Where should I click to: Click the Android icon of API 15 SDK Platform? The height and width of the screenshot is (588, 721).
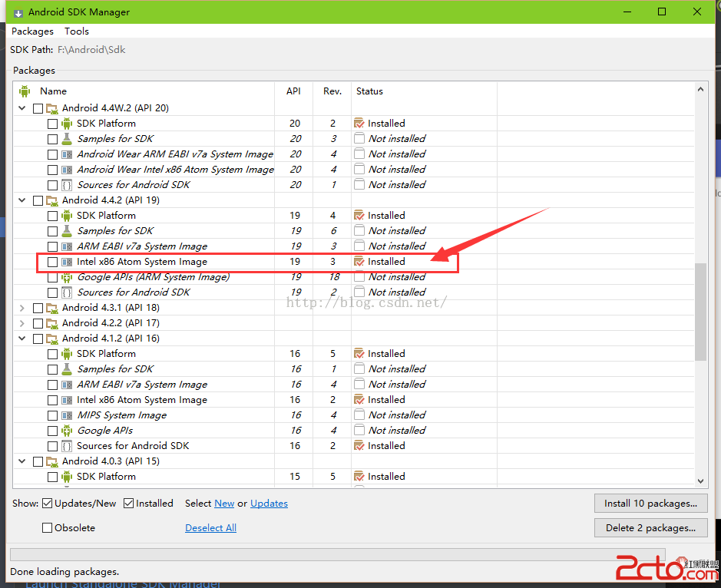[67, 477]
